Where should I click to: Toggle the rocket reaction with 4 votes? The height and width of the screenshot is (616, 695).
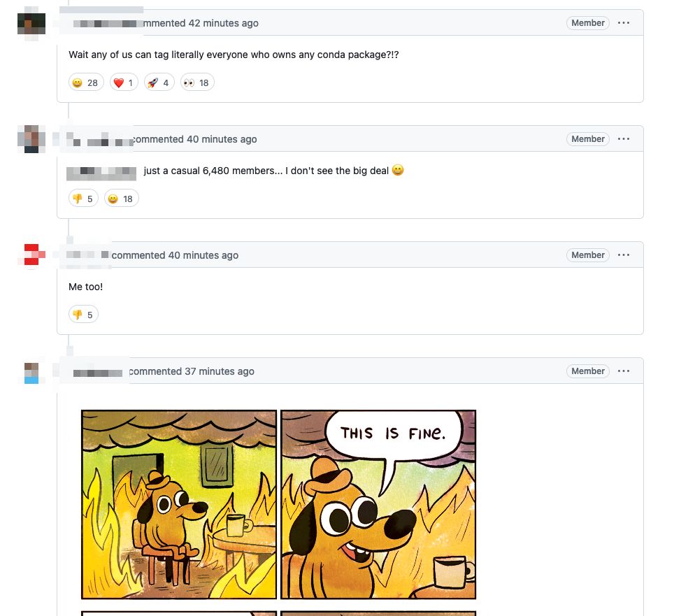coord(159,83)
